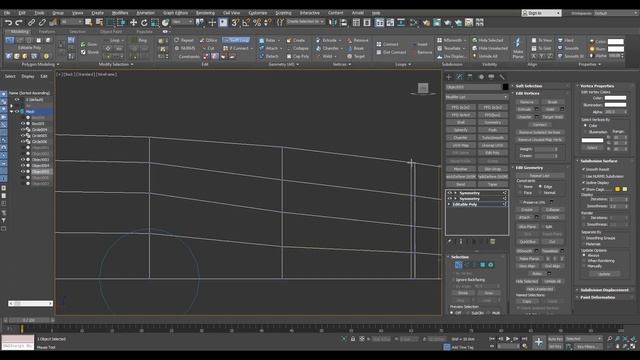Viewport: 640px width, 360px height.
Task: Select the Editable Poly stack entry
Action: 477,204
